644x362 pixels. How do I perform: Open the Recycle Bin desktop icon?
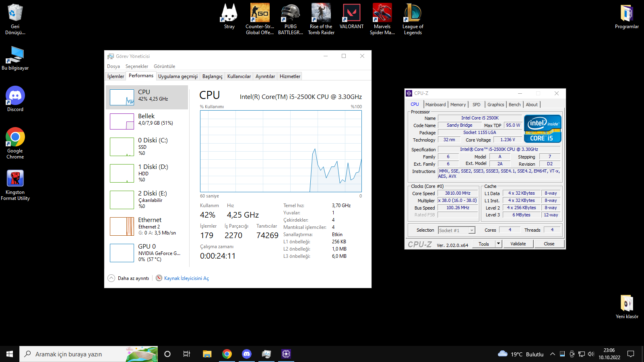pos(15,19)
